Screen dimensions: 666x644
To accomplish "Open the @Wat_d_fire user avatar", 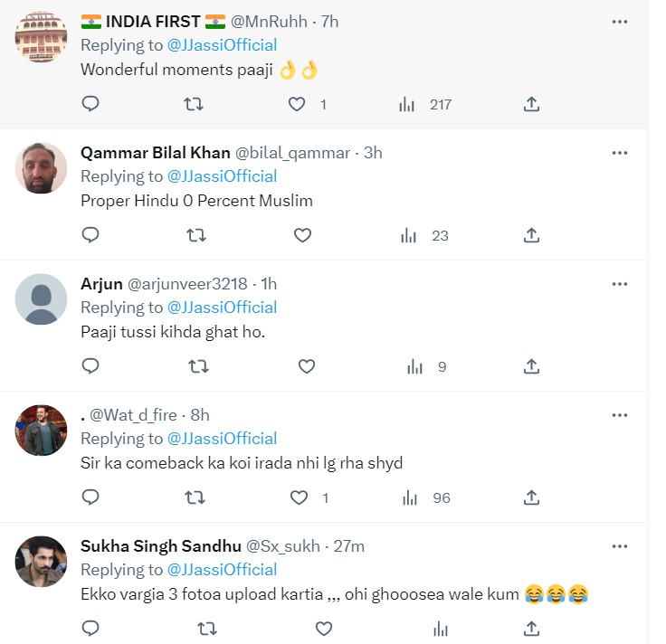I will [42, 431].
